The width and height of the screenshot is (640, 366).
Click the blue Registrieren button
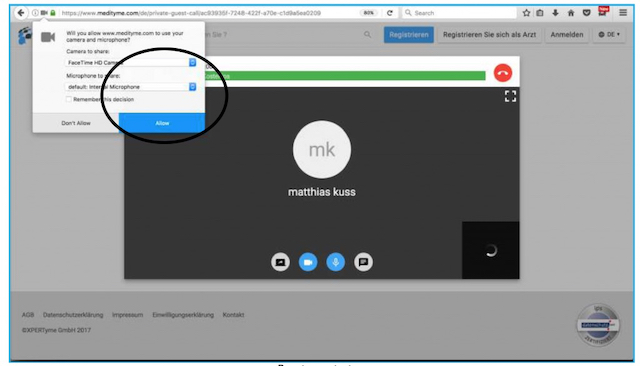[x=409, y=35]
